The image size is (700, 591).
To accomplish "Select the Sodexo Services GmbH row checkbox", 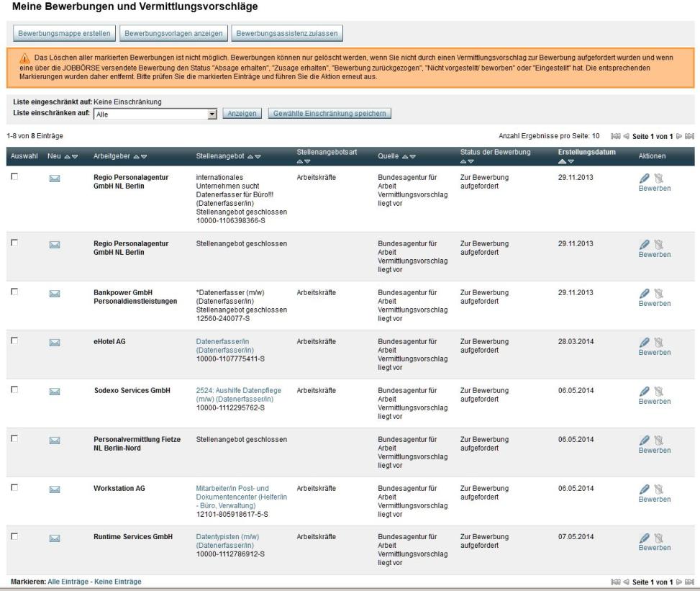I will 14,390.
